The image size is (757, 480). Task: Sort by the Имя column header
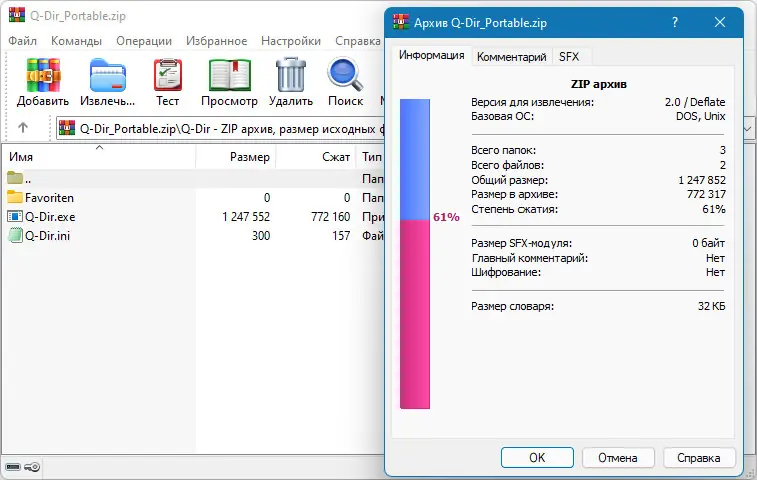(x=99, y=156)
